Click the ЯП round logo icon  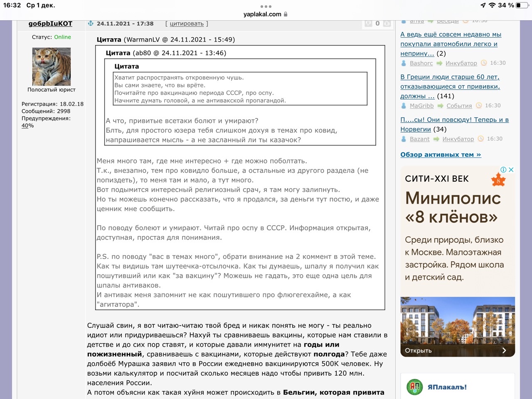414,387
